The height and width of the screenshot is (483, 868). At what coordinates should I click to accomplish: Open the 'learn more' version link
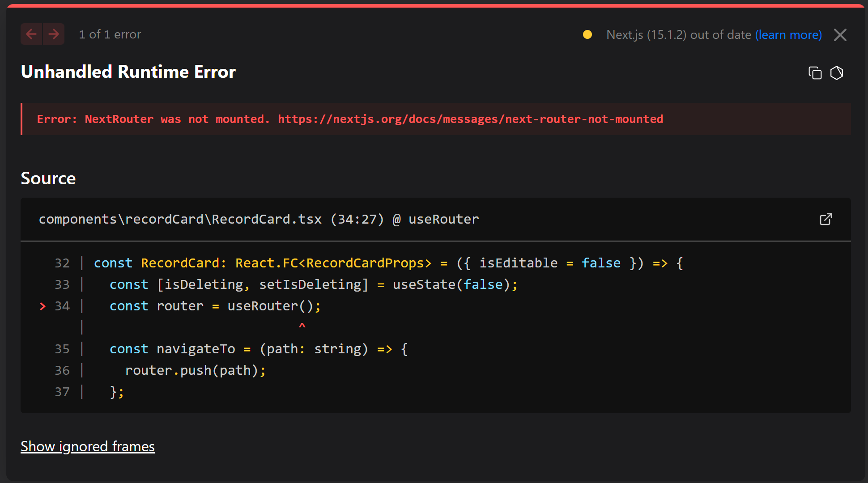click(788, 35)
